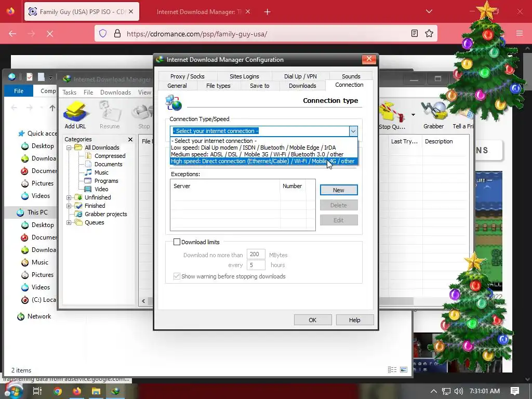Screen dimensions: 532x399
Task: Select Quick access in Explorer sidebar
Action: [37, 134]
